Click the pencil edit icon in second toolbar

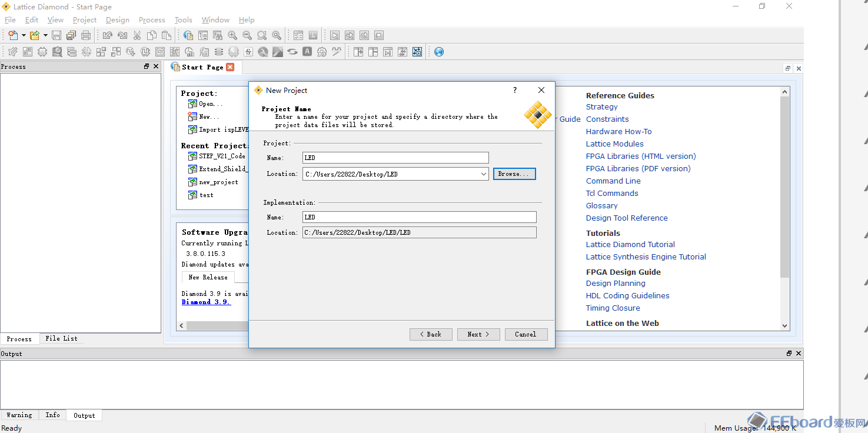[x=13, y=52]
